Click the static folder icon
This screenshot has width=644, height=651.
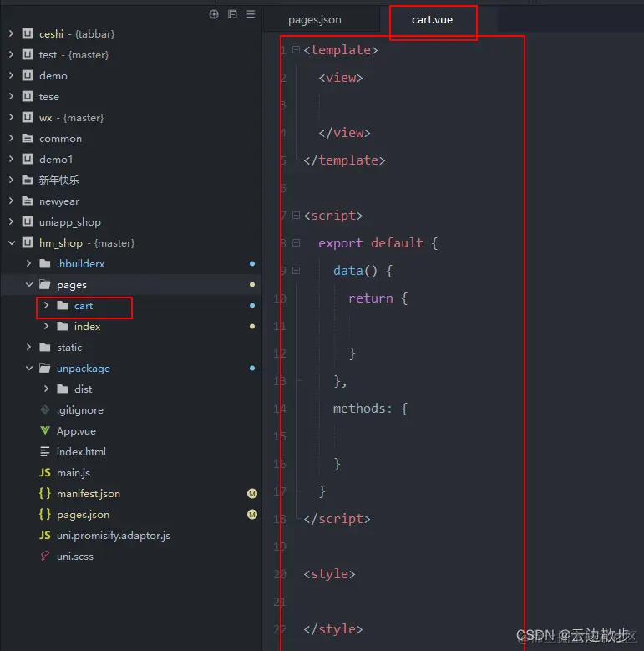45,347
